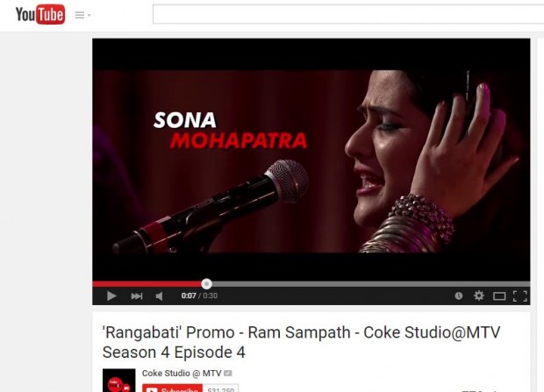Skip to next video with the next button
This screenshot has width=544, height=392.
click(x=137, y=296)
